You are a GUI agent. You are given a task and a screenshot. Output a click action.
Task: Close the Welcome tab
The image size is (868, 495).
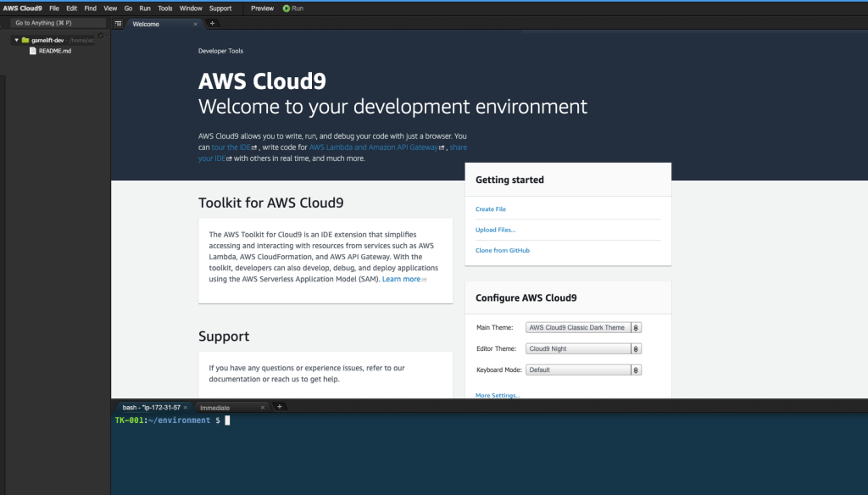point(195,24)
